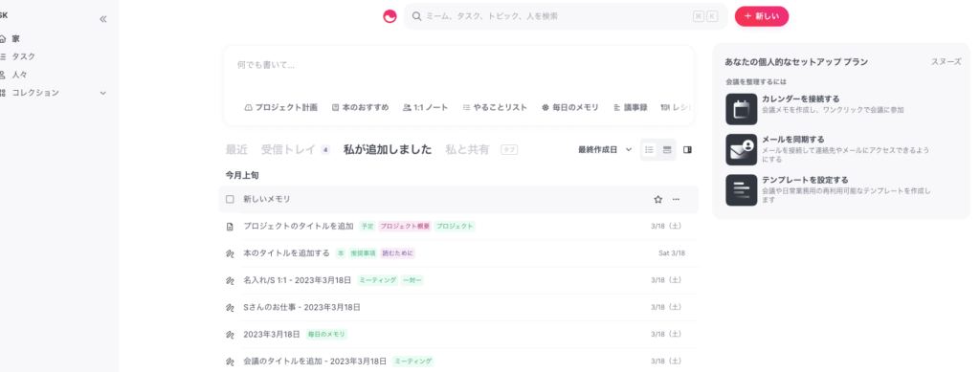Toggle the side panel layout icon
Screen dimensions: 980x372
(x=687, y=150)
